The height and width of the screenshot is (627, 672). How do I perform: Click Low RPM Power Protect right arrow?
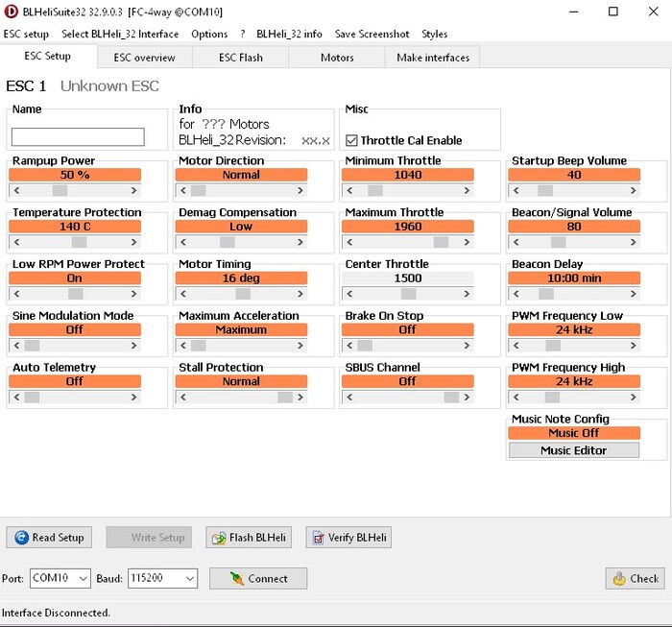[x=134, y=294]
